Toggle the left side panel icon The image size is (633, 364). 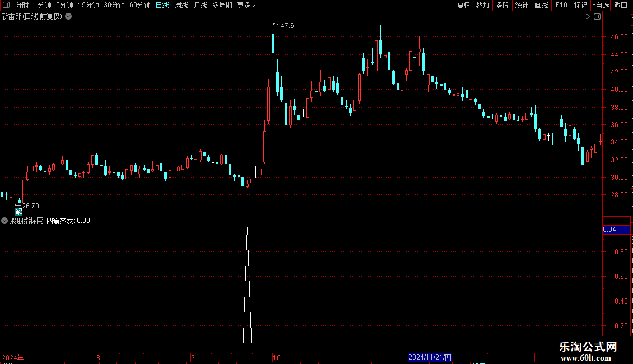(6, 5)
